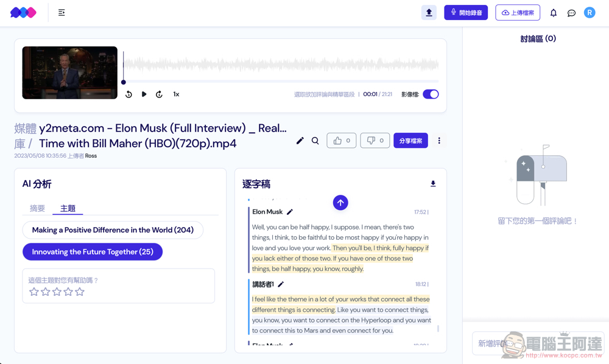Open the chat messages icon
The height and width of the screenshot is (364, 609).
[x=571, y=13]
